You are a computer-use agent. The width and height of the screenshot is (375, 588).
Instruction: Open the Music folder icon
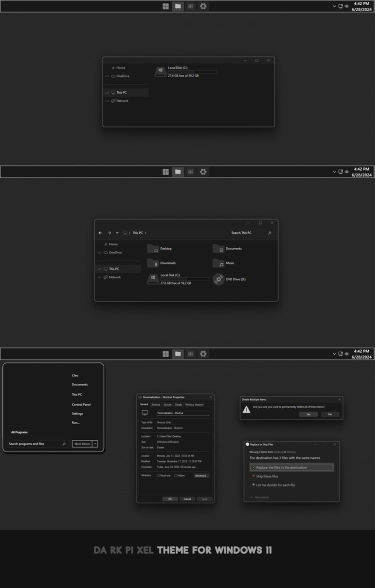tap(218, 263)
